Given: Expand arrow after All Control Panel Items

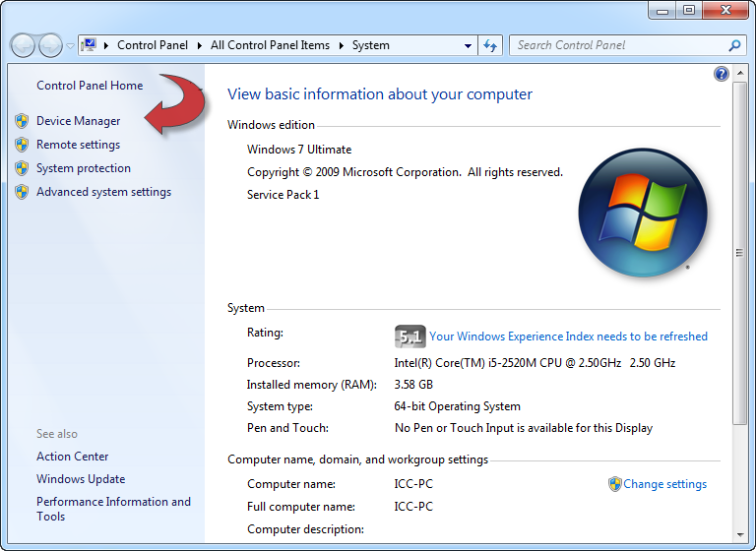Looking at the screenshot, I should click(x=344, y=45).
